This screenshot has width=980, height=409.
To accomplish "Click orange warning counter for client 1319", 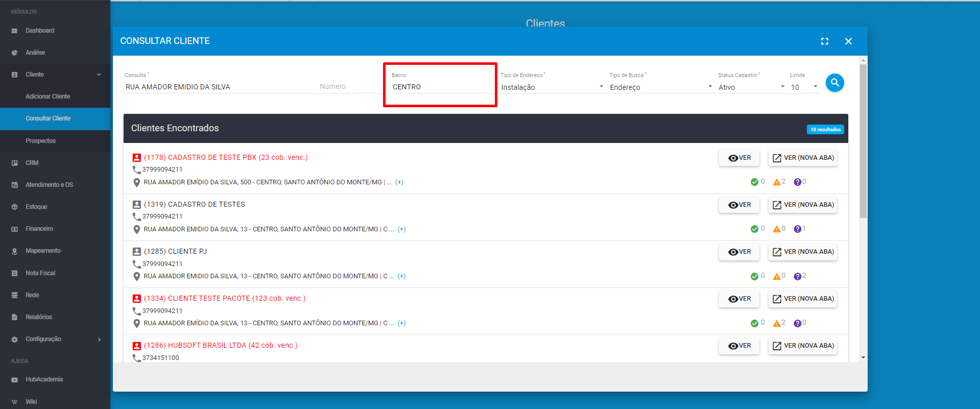I will [779, 229].
